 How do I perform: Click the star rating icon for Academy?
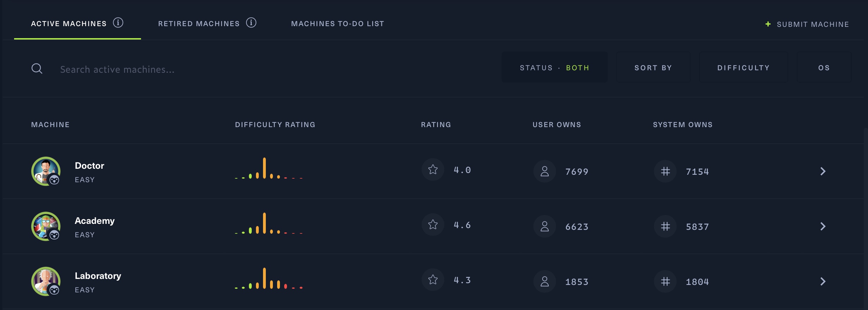point(433,225)
